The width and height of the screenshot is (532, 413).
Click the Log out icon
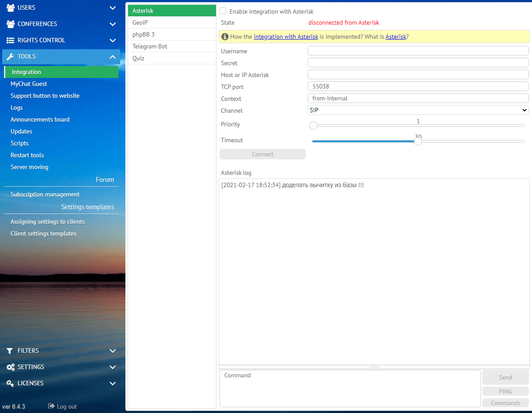[51, 406]
